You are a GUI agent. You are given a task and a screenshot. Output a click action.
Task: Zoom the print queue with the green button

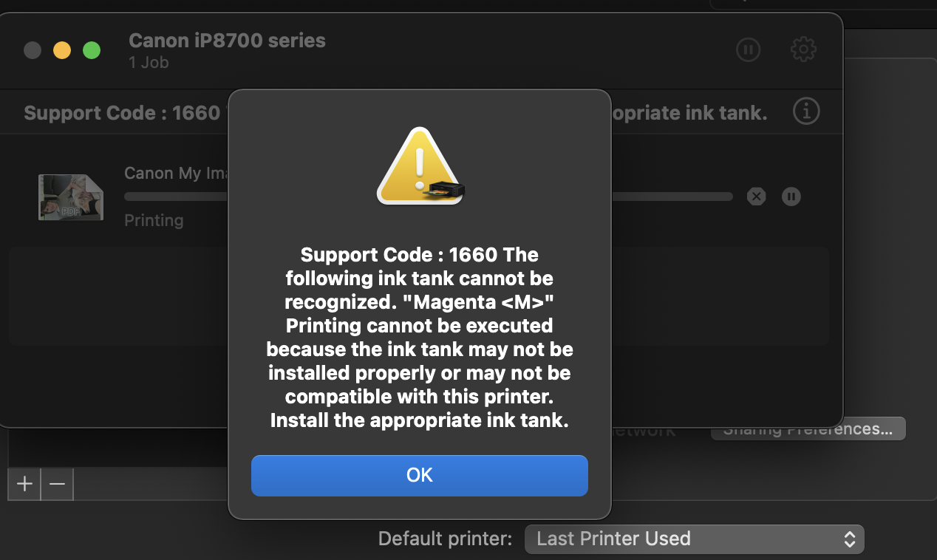pyautogui.click(x=92, y=50)
